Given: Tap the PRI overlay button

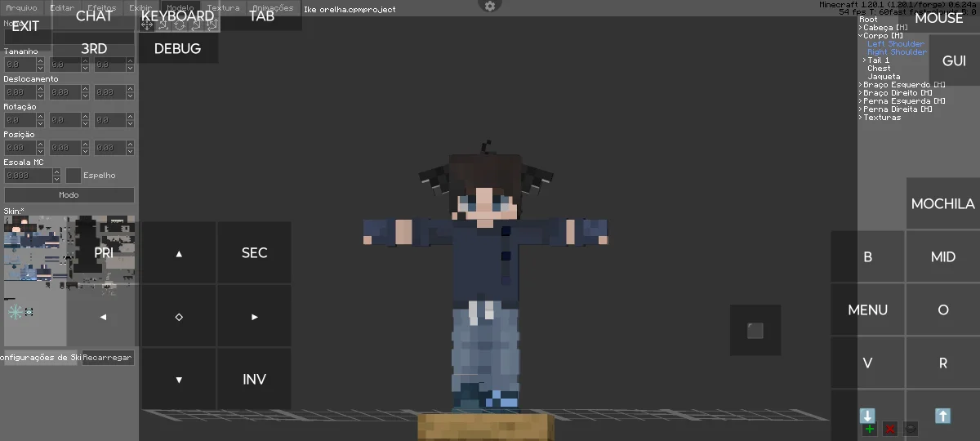Looking at the screenshot, I should (x=103, y=253).
